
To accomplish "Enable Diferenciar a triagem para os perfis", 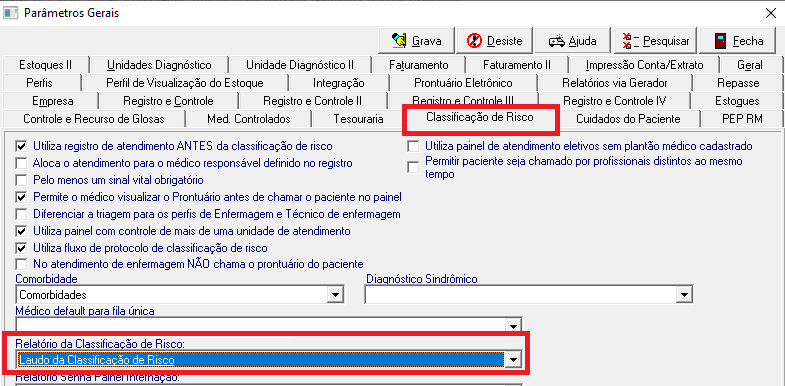I will (22, 214).
